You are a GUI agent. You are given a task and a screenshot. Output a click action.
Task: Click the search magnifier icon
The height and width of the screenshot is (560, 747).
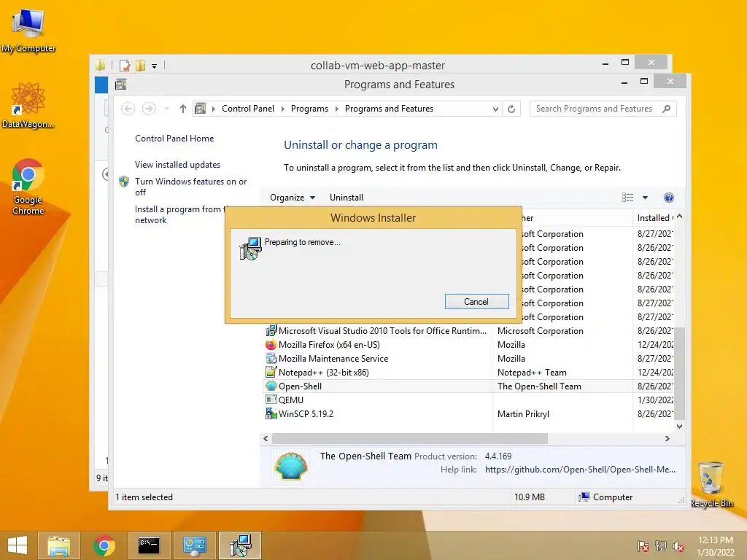(x=667, y=109)
